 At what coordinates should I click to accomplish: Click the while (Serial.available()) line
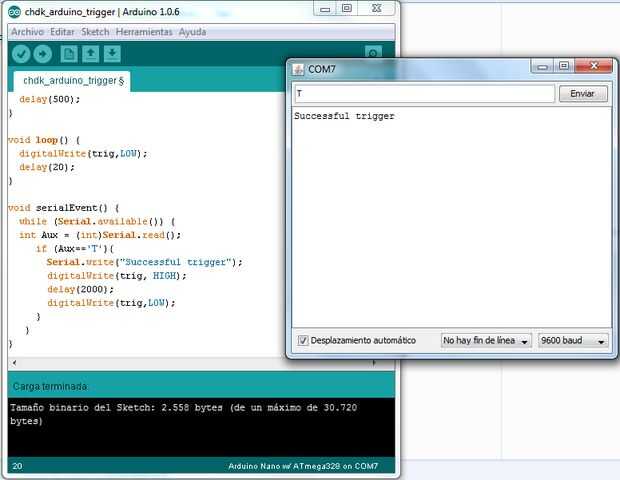[x=97, y=221]
